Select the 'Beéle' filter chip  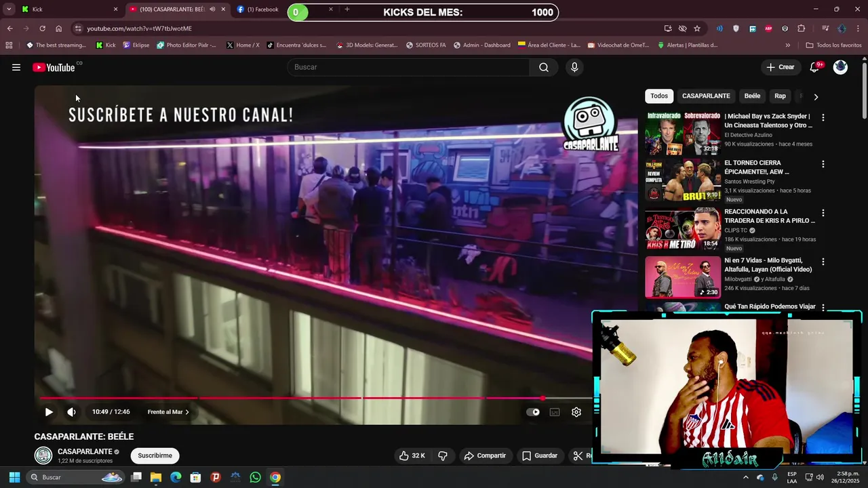[752, 96]
